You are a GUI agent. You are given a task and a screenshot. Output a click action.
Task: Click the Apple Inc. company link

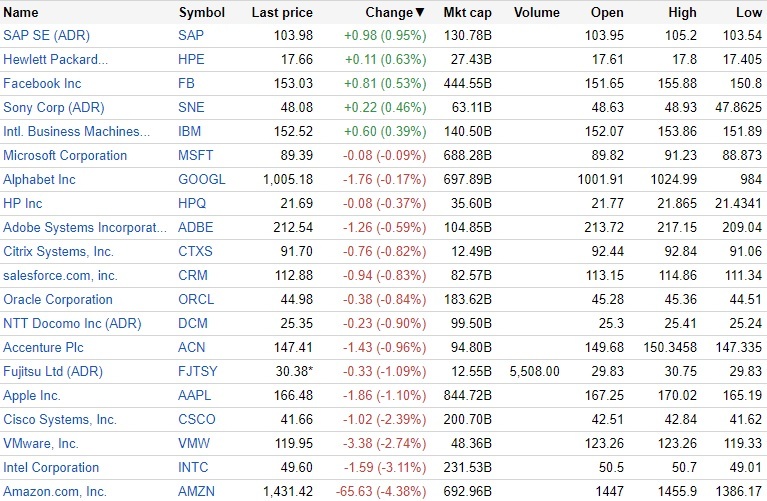coord(32,396)
